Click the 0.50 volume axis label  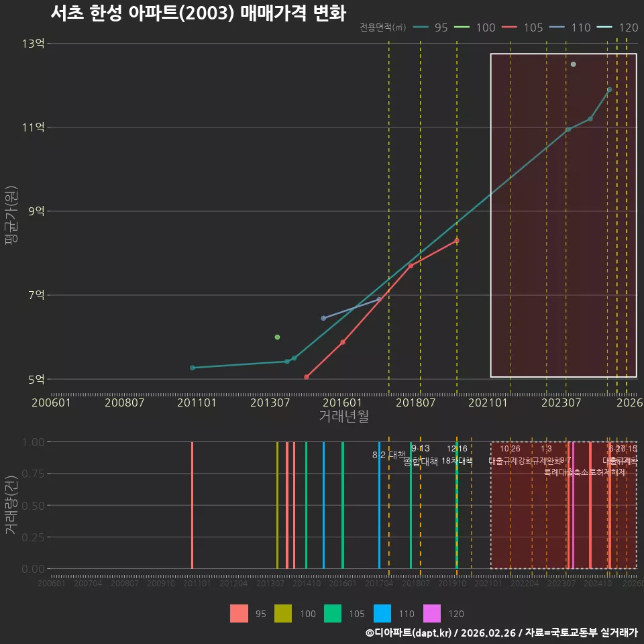[x=34, y=506]
